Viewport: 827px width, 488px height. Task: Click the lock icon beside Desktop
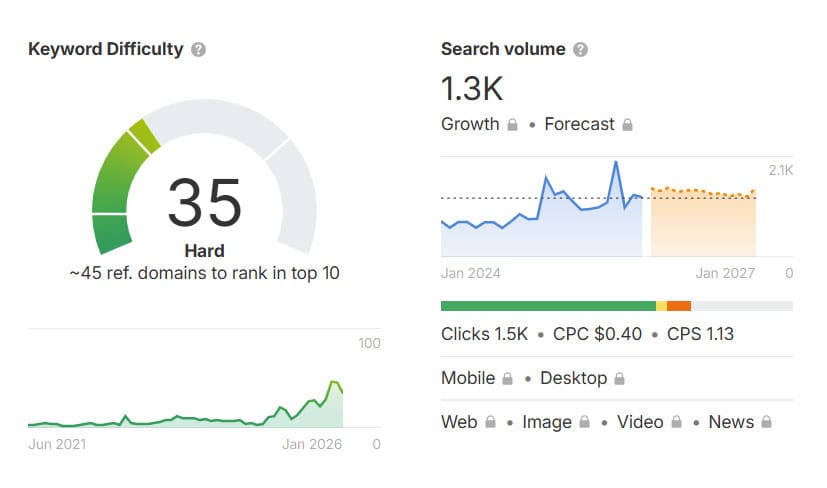(x=620, y=379)
